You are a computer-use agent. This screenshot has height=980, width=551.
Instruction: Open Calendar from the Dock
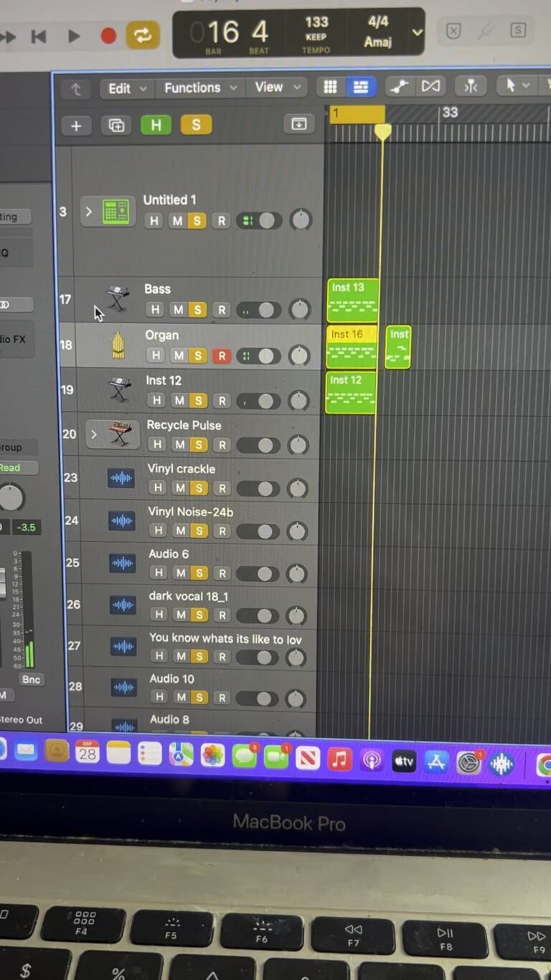point(88,752)
